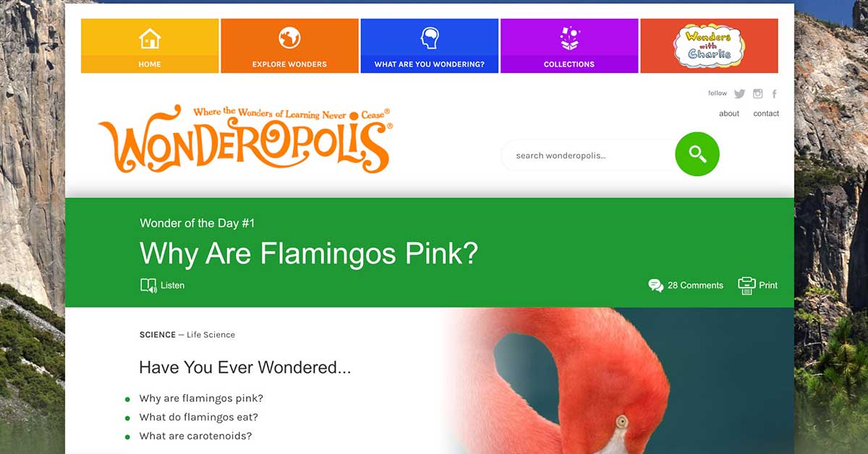Open the about link

point(729,113)
